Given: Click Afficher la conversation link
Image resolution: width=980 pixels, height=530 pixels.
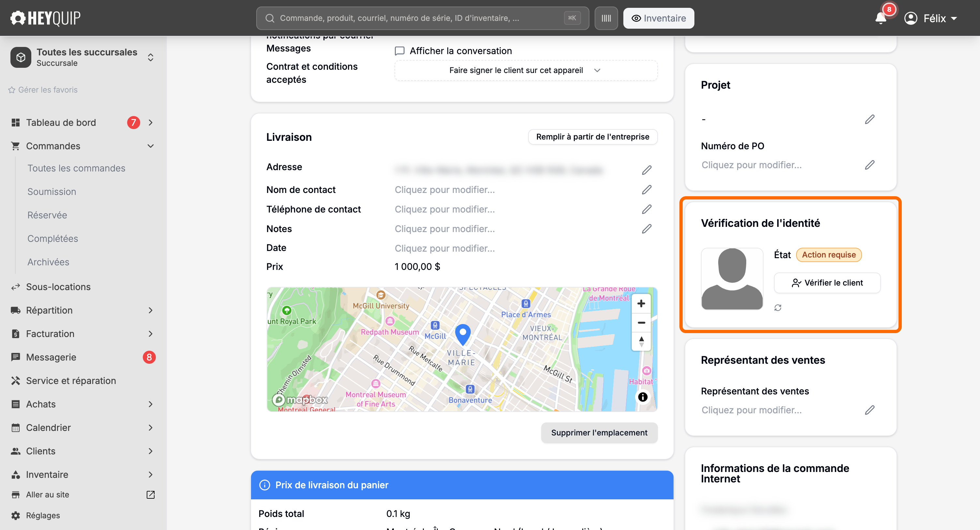Looking at the screenshot, I should [x=453, y=51].
